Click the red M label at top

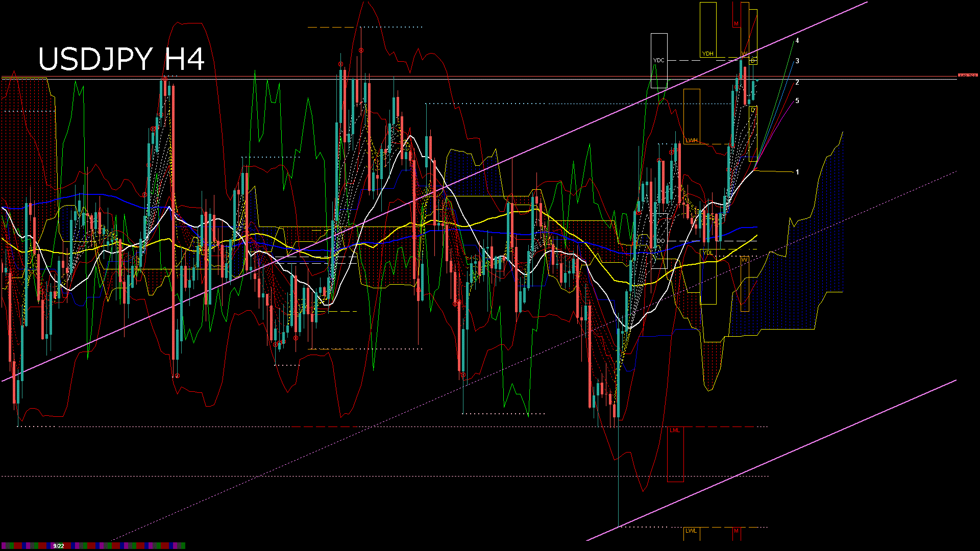[x=736, y=24]
